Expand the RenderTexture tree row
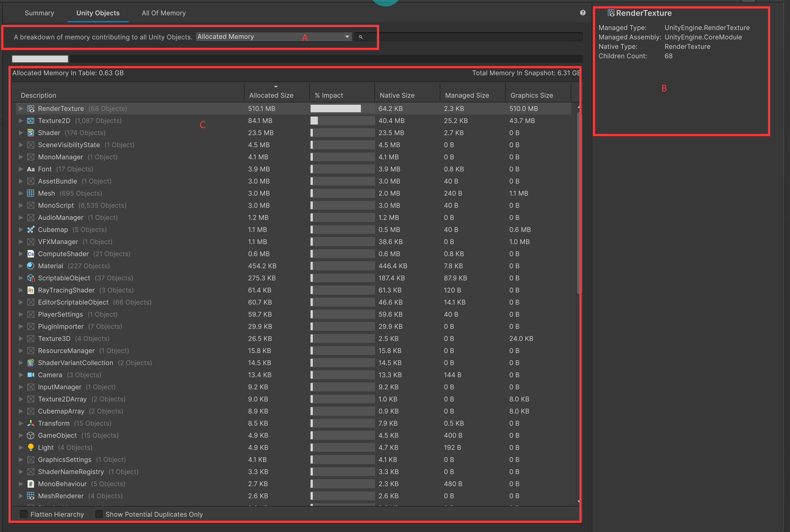 tap(21, 108)
